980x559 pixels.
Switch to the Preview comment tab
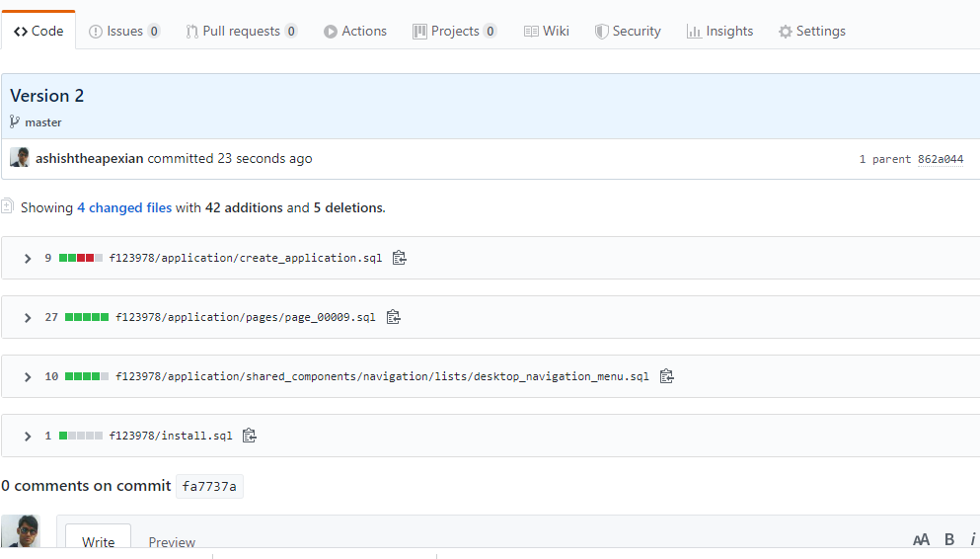[172, 541]
